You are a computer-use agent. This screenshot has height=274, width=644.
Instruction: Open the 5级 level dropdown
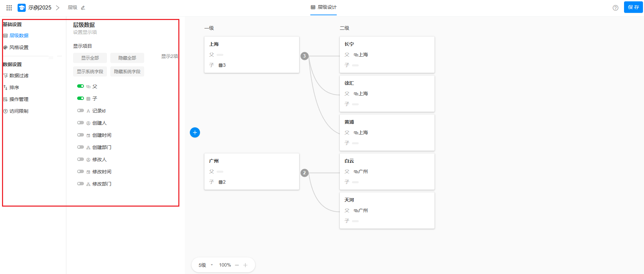coord(206,265)
